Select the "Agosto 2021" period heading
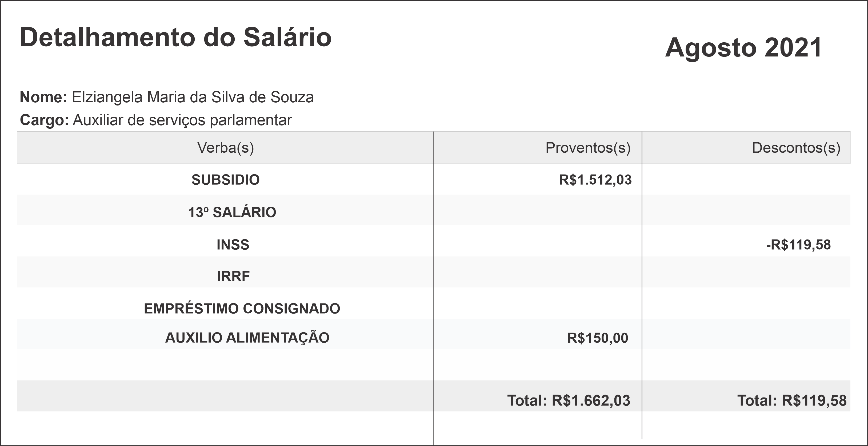The height and width of the screenshot is (446, 868). tap(743, 48)
